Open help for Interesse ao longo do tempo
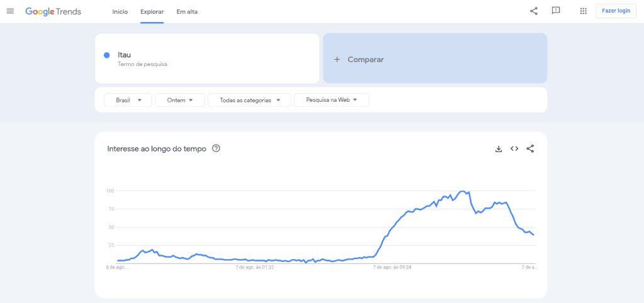This screenshot has width=644, height=303. click(216, 149)
